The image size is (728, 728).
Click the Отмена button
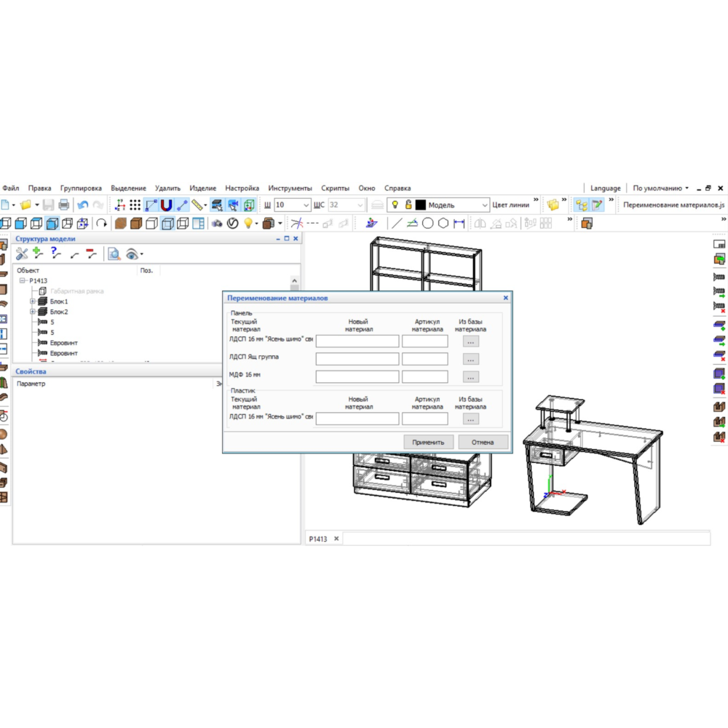483,442
